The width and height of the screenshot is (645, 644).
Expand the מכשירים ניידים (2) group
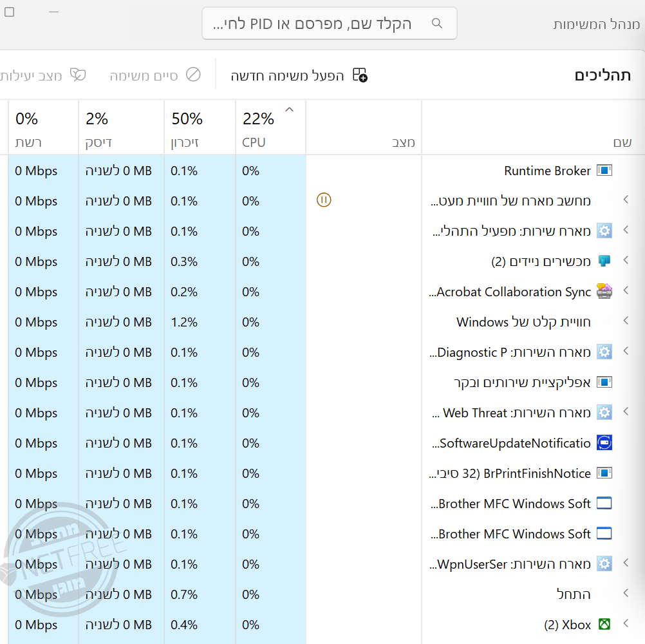[626, 260]
